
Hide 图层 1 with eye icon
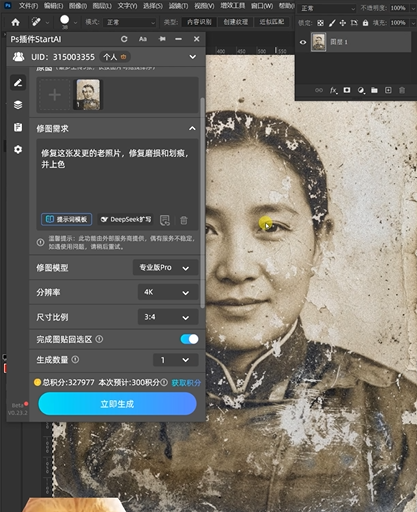pyautogui.click(x=303, y=42)
